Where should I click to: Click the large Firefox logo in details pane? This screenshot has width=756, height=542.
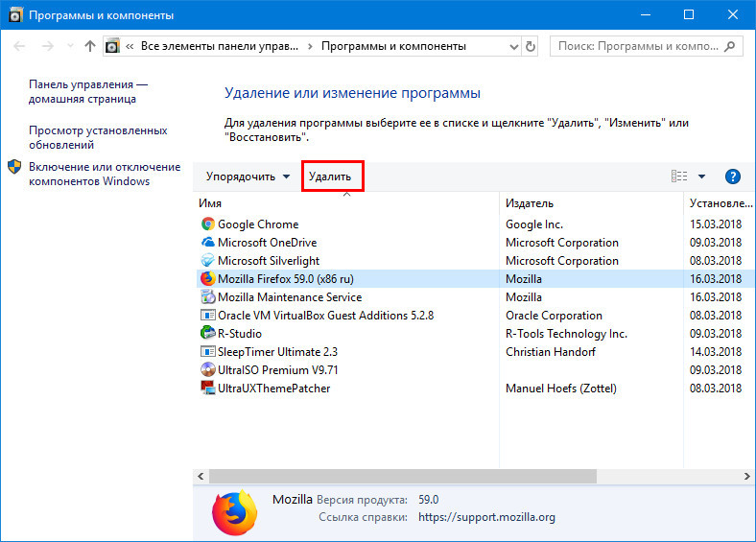tap(234, 512)
